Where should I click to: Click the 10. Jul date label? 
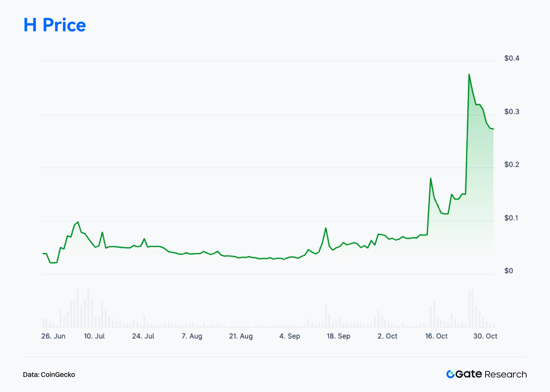(94, 336)
